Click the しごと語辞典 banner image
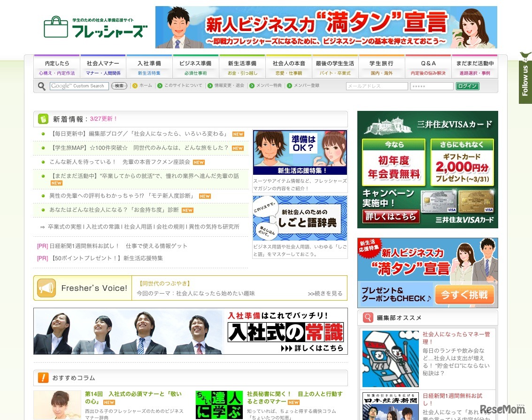 300,218
